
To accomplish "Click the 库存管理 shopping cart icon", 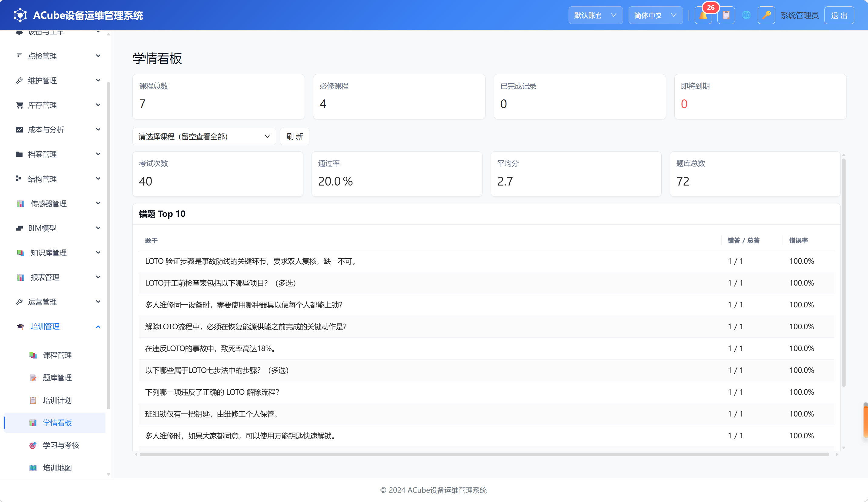I will [19, 105].
